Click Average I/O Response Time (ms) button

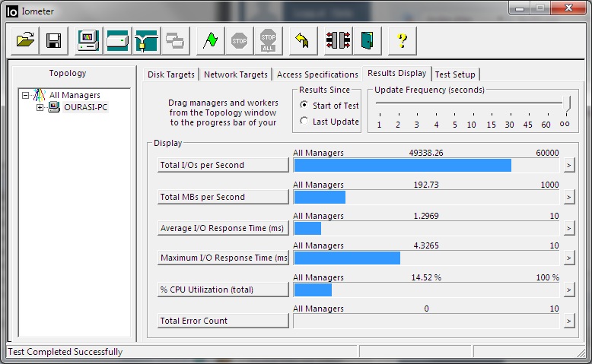pos(223,228)
